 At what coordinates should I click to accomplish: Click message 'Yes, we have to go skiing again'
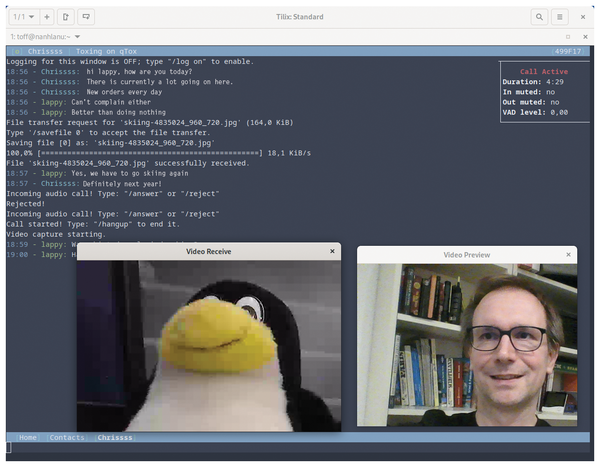click(130, 173)
